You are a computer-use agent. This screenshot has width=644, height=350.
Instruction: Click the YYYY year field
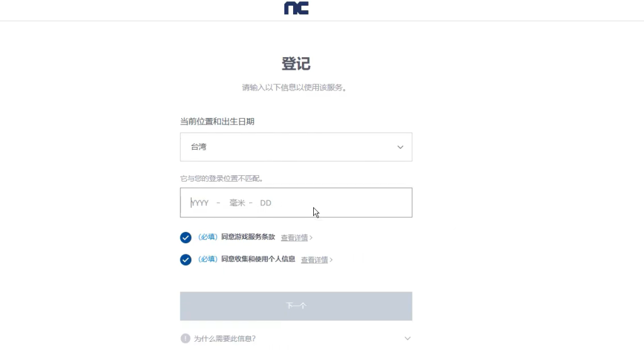pos(200,203)
